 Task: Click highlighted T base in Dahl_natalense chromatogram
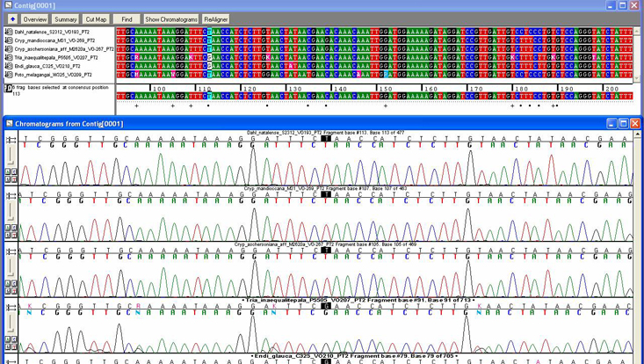(326, 138)
